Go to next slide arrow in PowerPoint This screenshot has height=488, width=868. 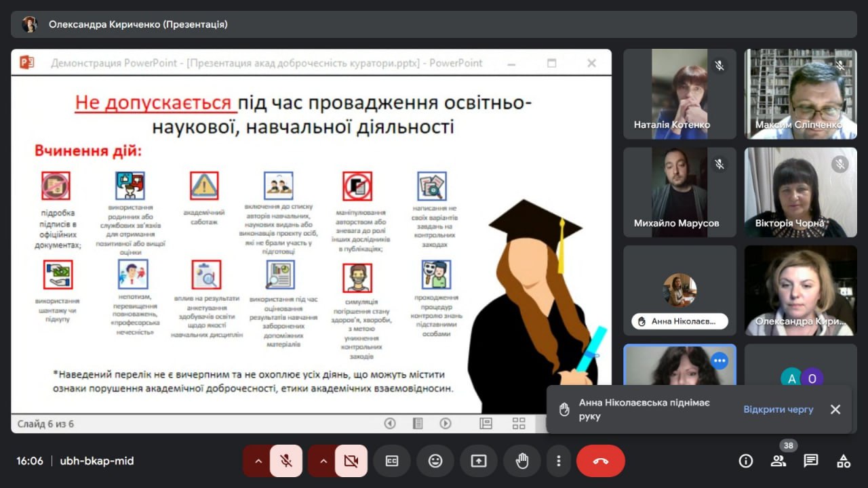tap(446, 424)
